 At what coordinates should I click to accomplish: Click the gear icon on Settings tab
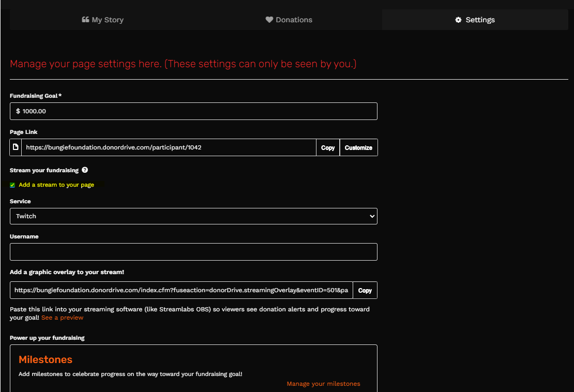coord(458,20)
